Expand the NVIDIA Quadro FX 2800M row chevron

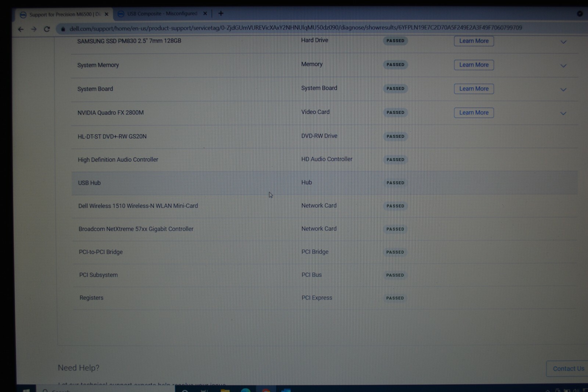[563, 114]
